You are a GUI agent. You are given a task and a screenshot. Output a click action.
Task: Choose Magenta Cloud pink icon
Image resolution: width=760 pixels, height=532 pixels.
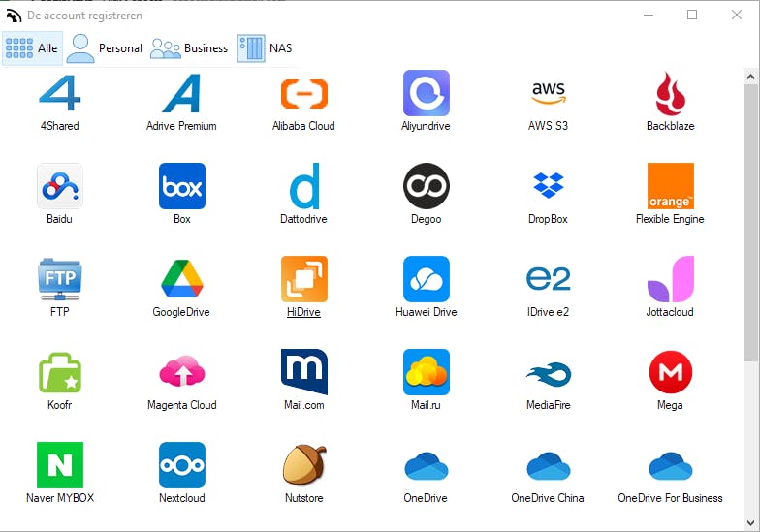tap(182, 370)
